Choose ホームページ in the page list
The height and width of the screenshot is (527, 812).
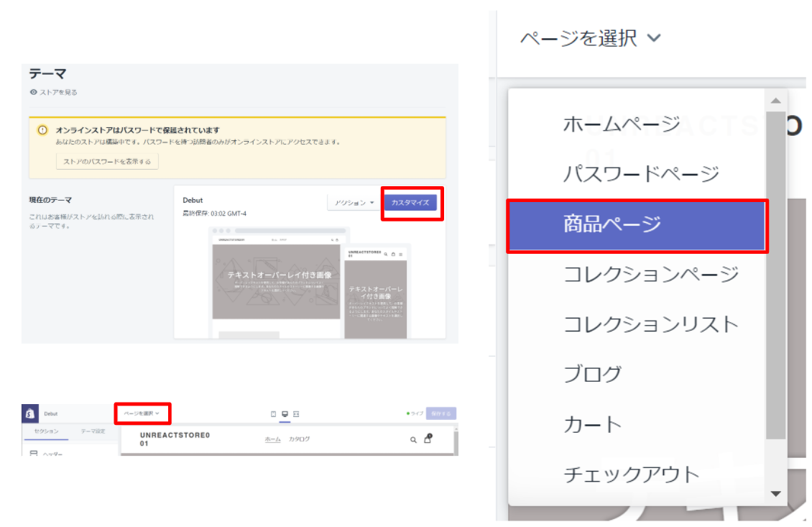(x=622, y=124)
